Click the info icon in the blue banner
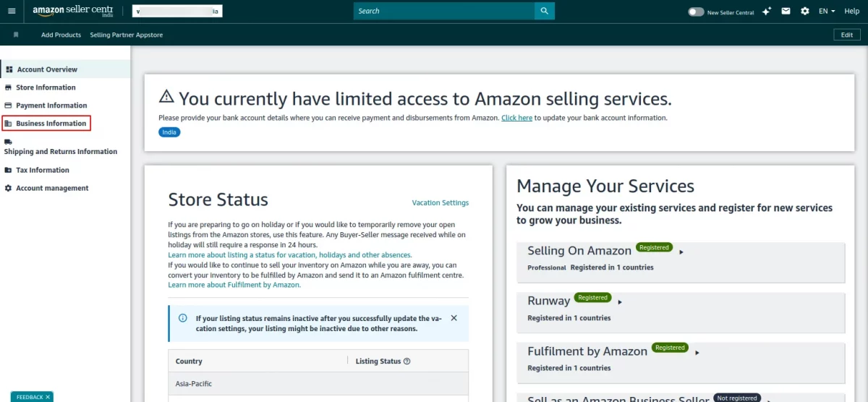The width and height of the screenshot is (868, 402). pos(182,318)
